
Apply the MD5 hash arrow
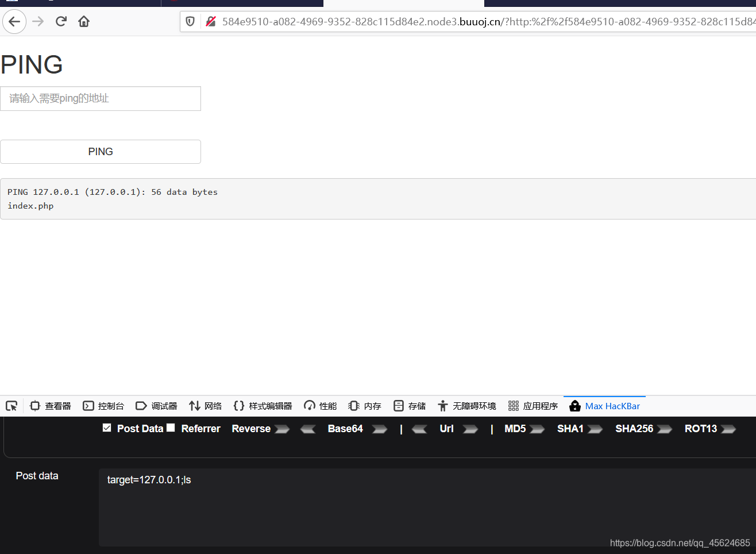point(537,429)
